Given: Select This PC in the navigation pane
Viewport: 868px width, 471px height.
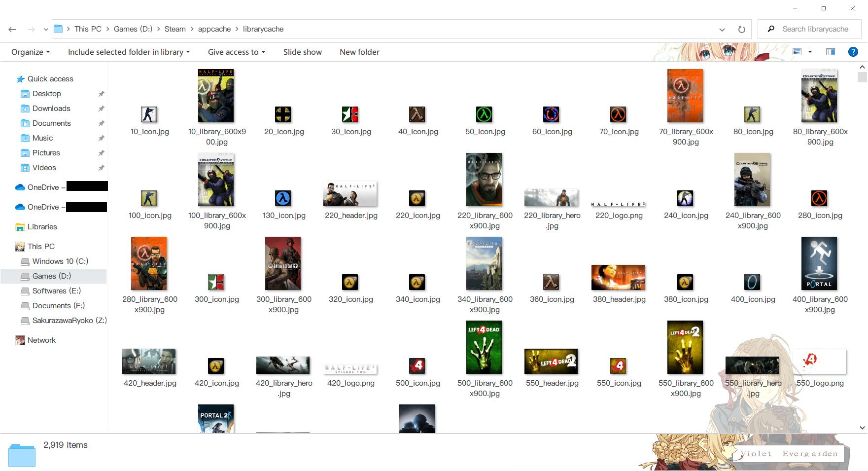Looking at the screenshot, I should [41, 247].
